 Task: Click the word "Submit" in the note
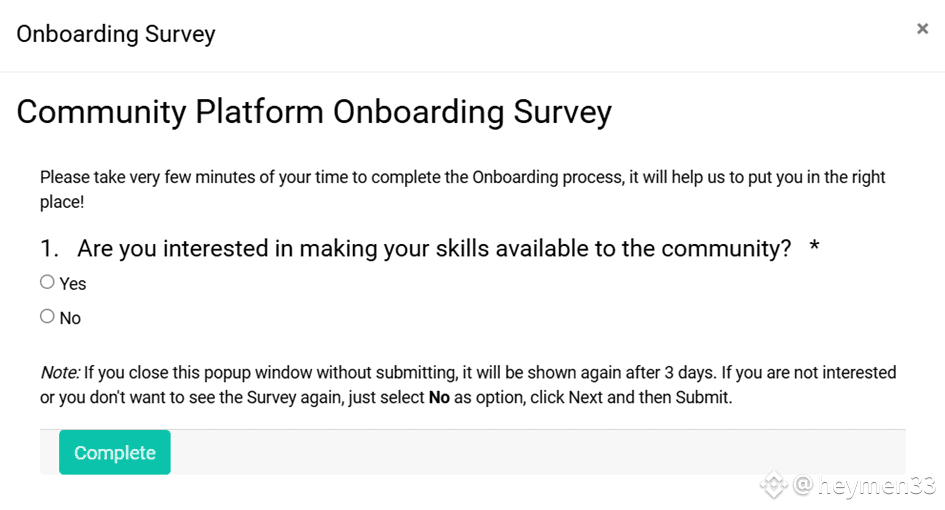click(703, 398)
